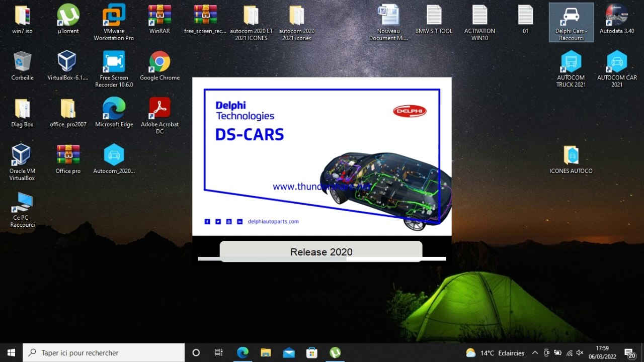Viewport: 644px width, 362px height.
Task: Select Free Screen Recorder 10.6.0 shortcut
Action: tap(114, 69)
